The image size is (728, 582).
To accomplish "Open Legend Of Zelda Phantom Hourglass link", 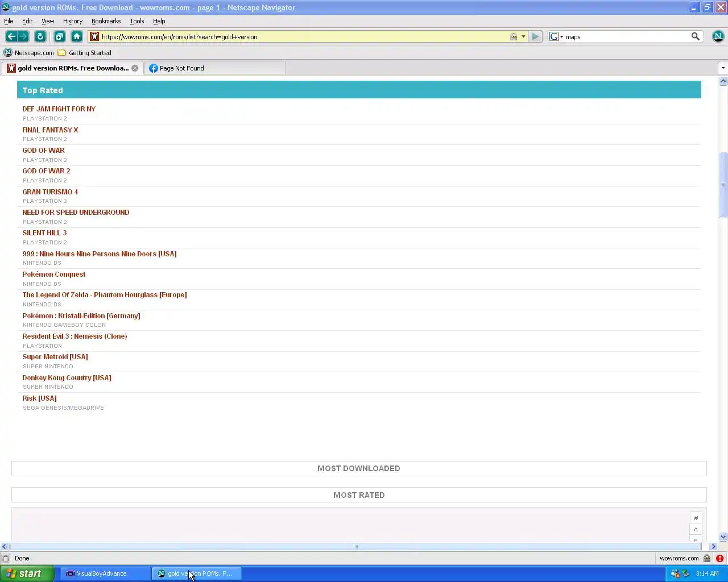I will click(x=105, y=295).
